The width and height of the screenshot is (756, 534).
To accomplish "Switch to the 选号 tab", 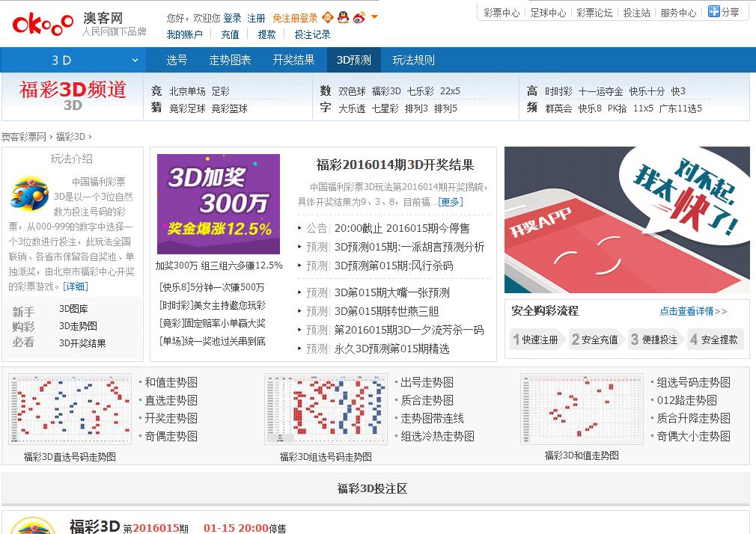I will pos(177,61).
